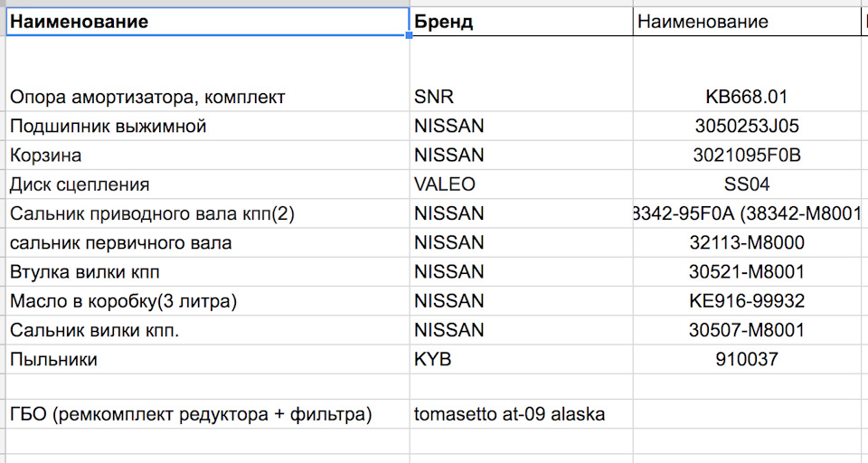Select 'сальник первичного вала' cell
868x463 pixels.
[x=208, y=242]
